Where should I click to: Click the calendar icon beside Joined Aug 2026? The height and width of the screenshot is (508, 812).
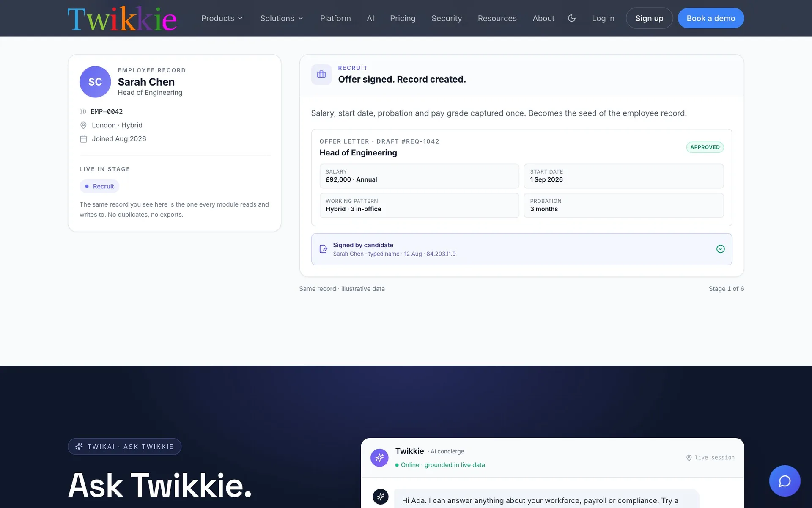click(83, 139)
